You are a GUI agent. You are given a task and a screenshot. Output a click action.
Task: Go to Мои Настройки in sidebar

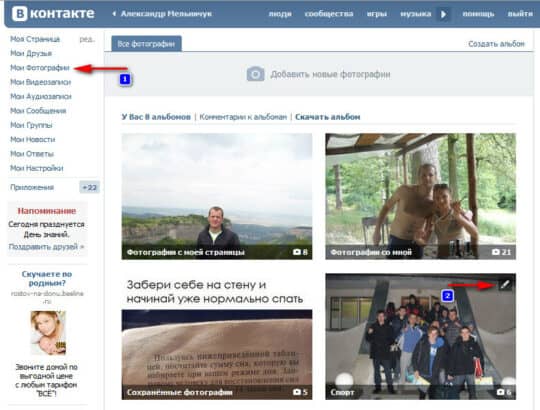pyautogui.click(x=37, y=168)
